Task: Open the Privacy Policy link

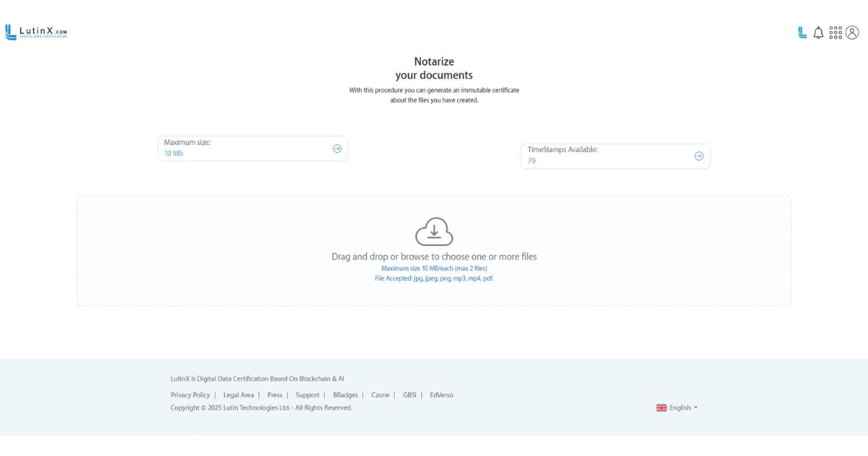Action: pos(190,395)
